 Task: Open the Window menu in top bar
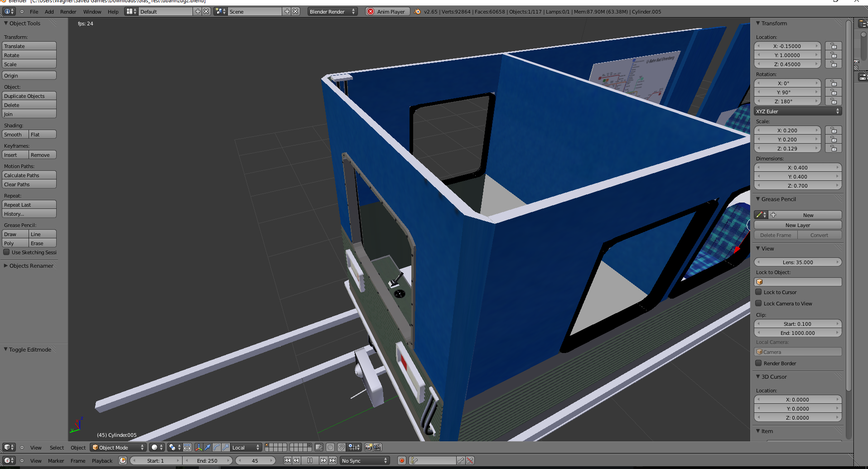click(x=92, y=12)
